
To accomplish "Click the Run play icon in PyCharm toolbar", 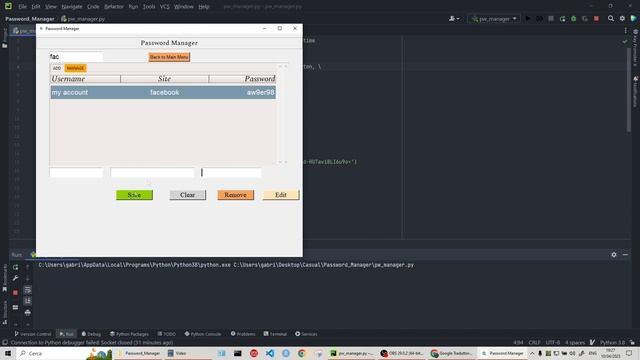I will [x=528, y=19].
